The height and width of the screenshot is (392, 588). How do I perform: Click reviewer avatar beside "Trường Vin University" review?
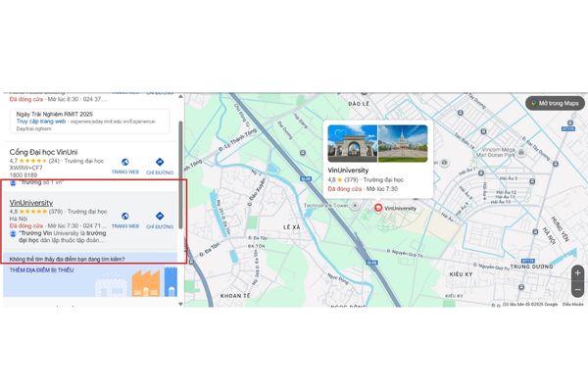pyautogui.click(x=13, y=233)
